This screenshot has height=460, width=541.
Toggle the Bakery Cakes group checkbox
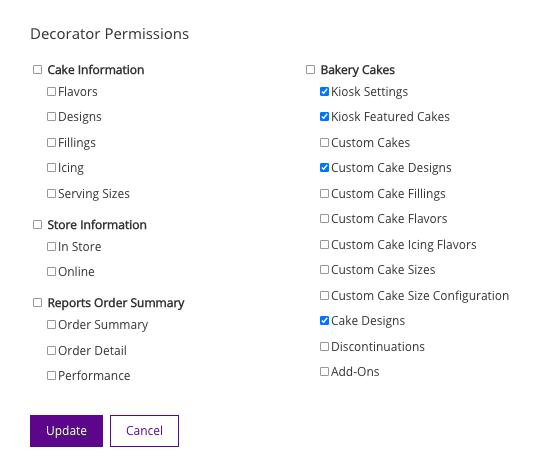[311, 70]
